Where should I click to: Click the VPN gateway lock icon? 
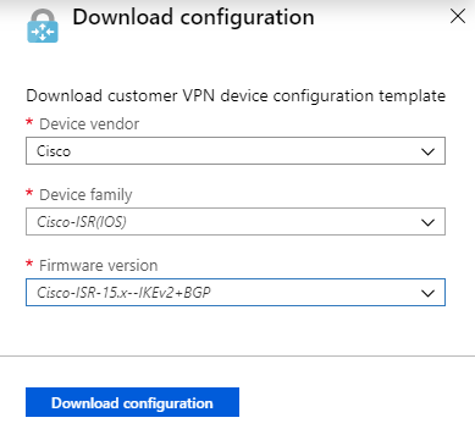(43, 26)
